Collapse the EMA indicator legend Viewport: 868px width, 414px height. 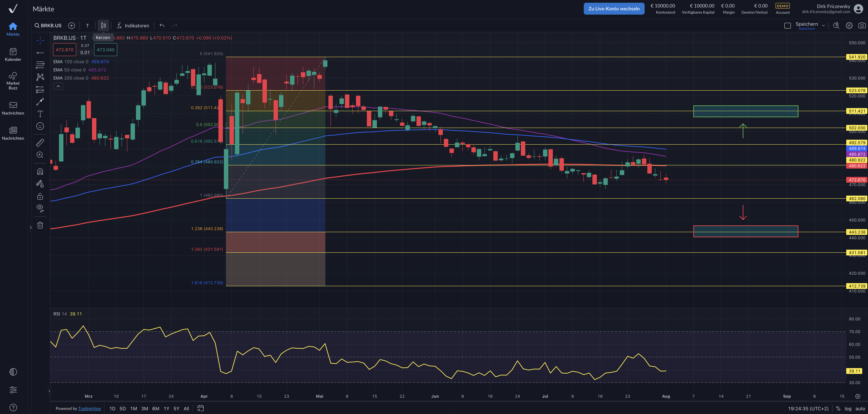coord(58,86)
